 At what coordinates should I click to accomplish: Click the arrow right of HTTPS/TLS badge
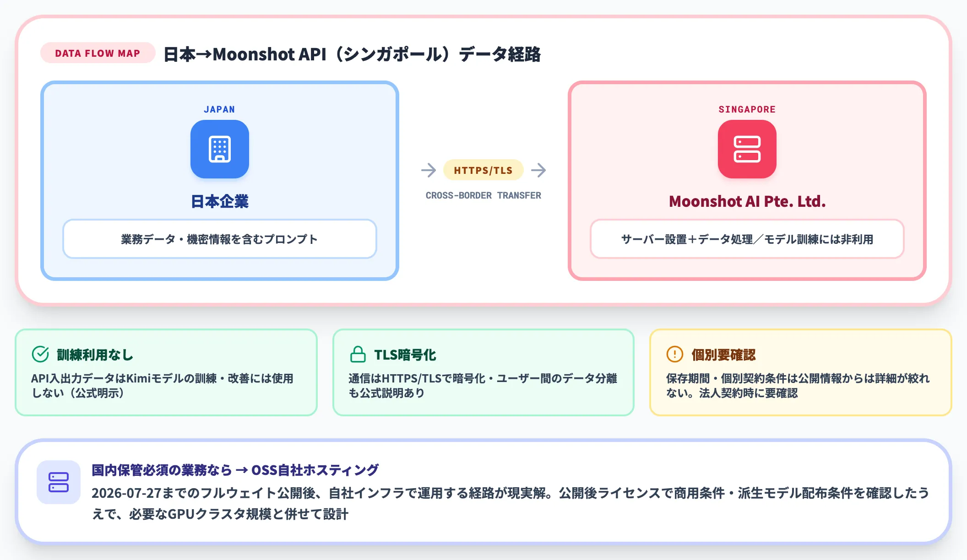[x=538, y=170]
